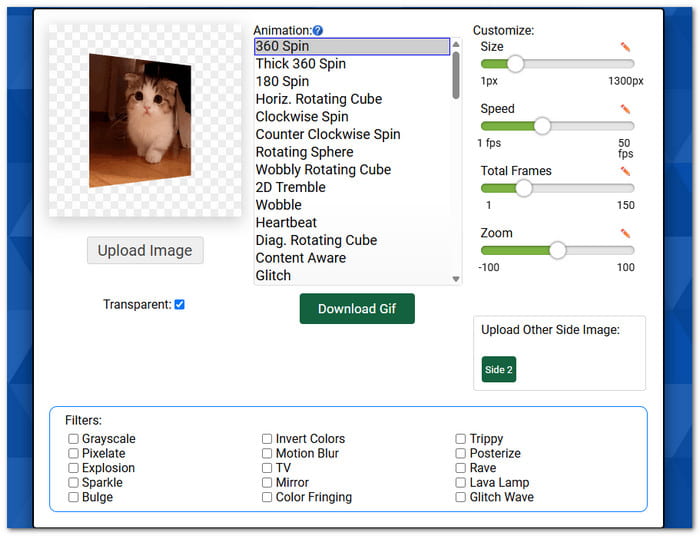Enable the TV filter
Image resolution: width=700 pixels, height=536 pixels.
(x=267, y=468)
